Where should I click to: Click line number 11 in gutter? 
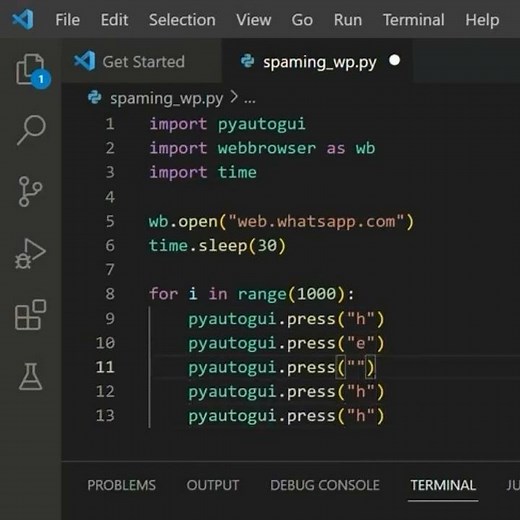pyautogui.click(x=105, y=367)
